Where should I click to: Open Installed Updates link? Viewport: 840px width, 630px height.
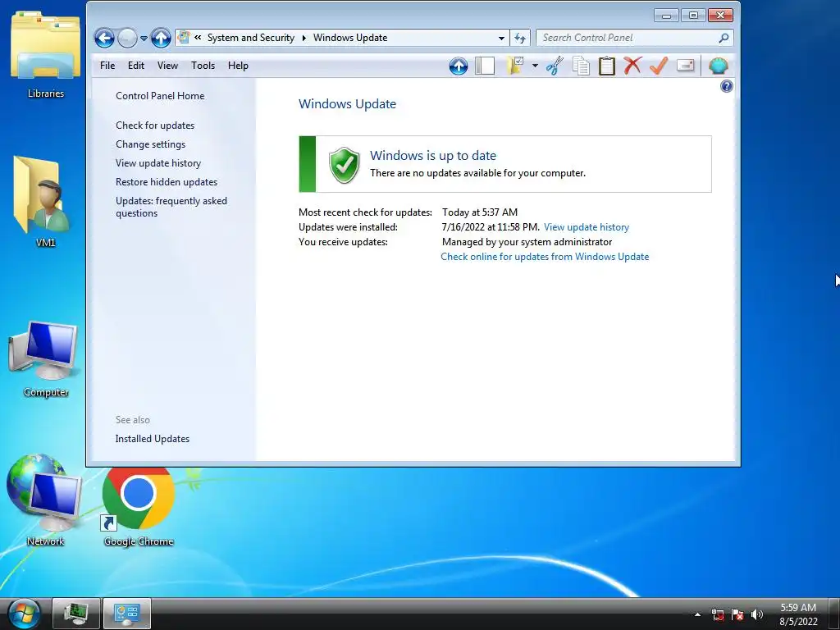153,439
